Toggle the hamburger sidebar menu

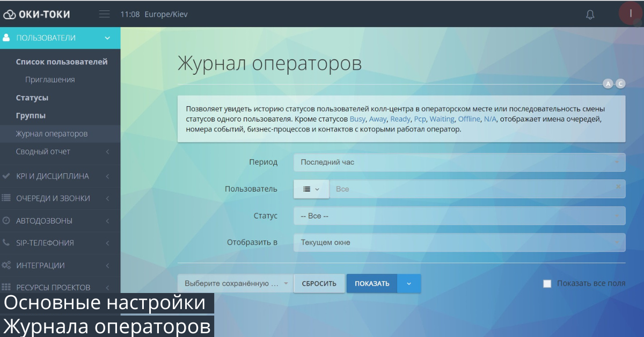pos(105,14)
